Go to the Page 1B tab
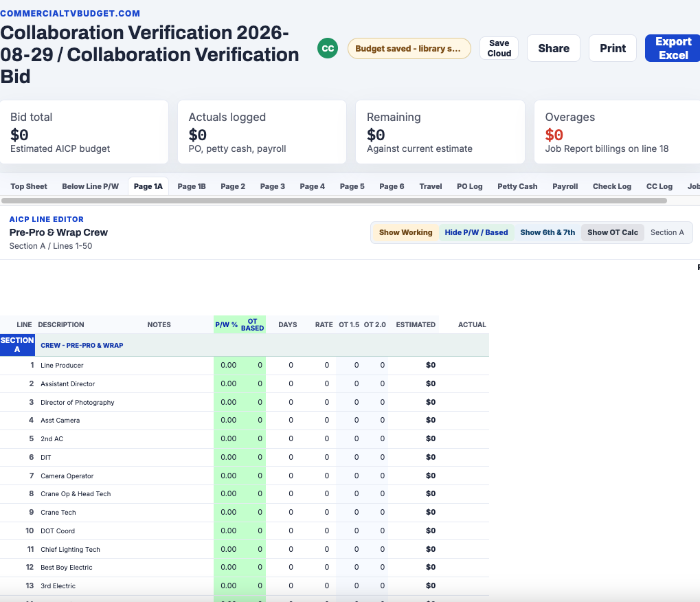Image resolution: width=700 pixels, height=602 pixels. tap(192, 186)
